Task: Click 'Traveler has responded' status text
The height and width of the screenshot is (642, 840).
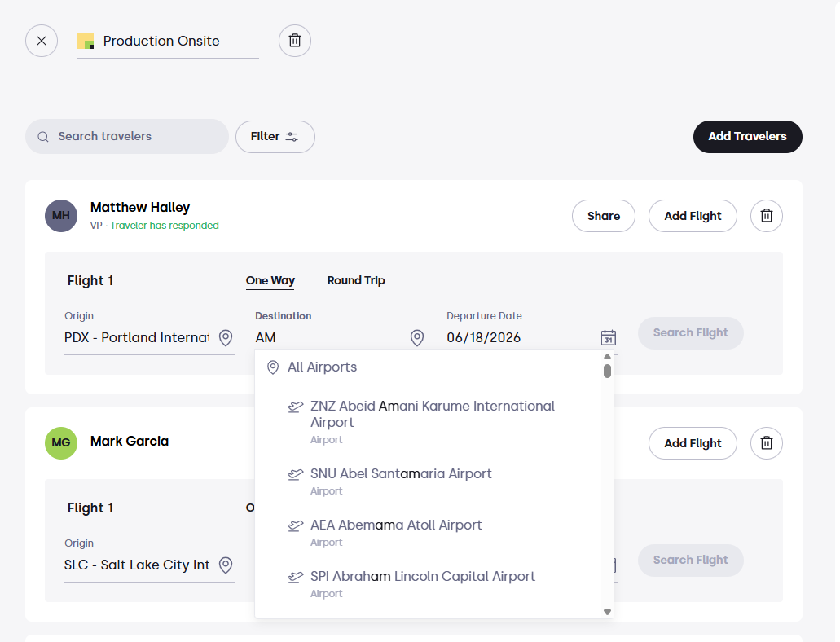Action: click(x=165, y=226)
